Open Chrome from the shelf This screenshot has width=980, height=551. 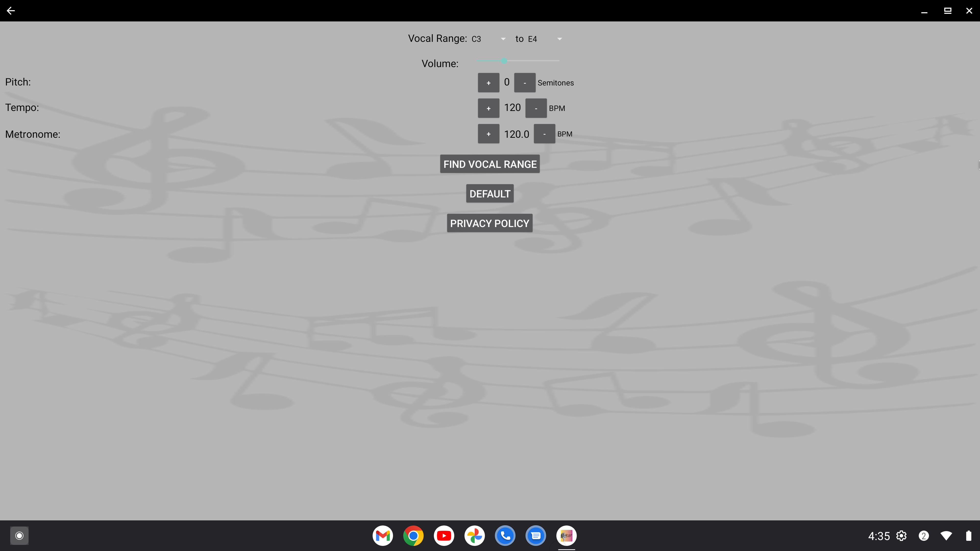(x=413, y=536)
